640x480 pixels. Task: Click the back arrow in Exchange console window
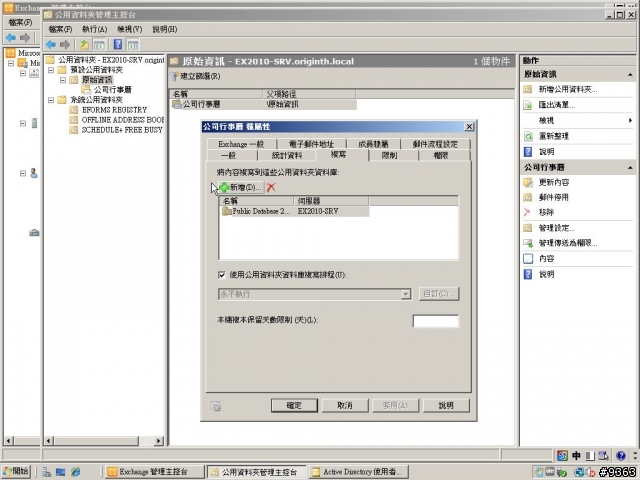[11, 38]
